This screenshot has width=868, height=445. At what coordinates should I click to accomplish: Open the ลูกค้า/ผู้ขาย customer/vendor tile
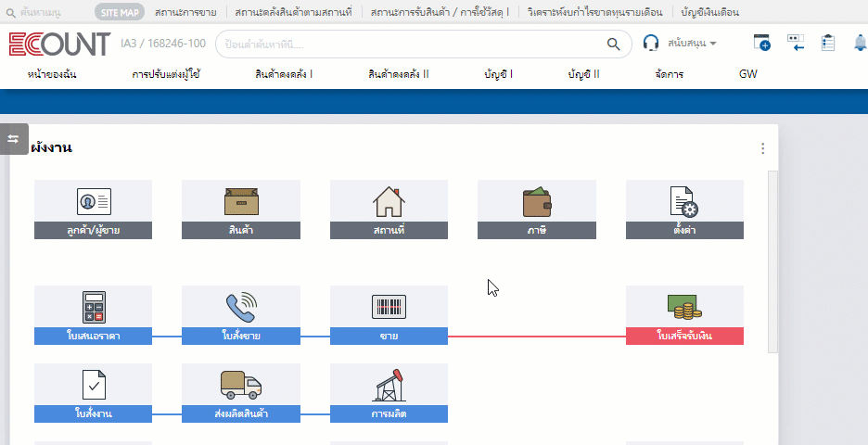coord(93,210)
